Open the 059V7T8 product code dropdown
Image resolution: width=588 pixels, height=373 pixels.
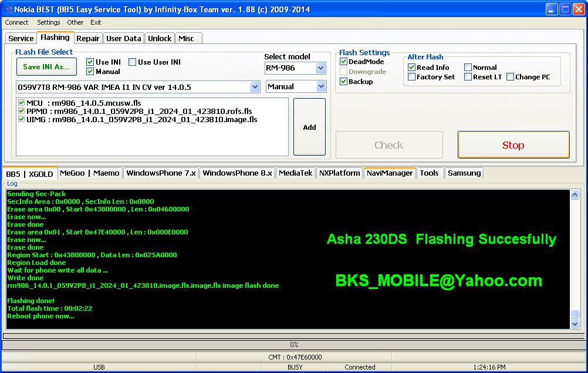(255, 87)
